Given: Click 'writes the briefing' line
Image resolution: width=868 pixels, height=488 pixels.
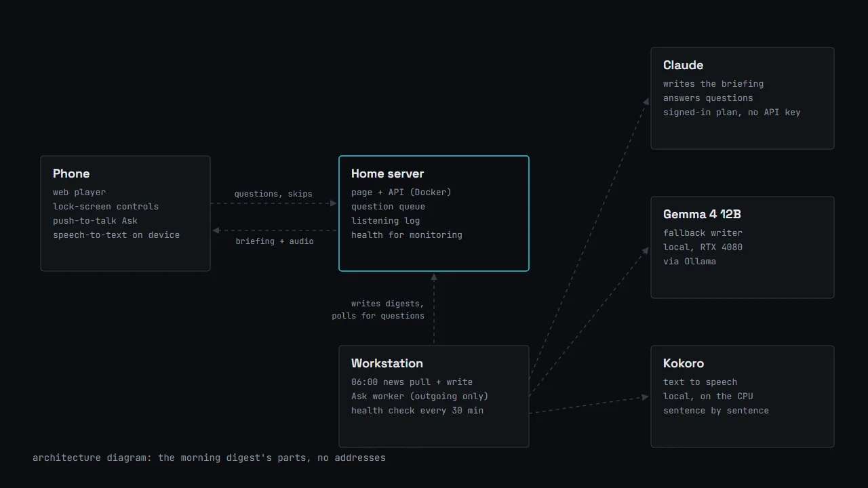Looking at the screenshot, I should click(x=713, y=84).
